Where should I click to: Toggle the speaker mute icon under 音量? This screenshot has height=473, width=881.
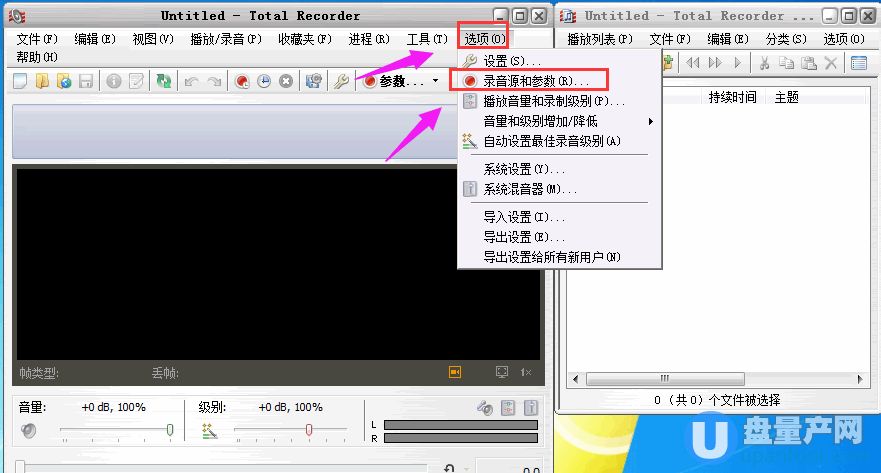(x=28, y=431)
